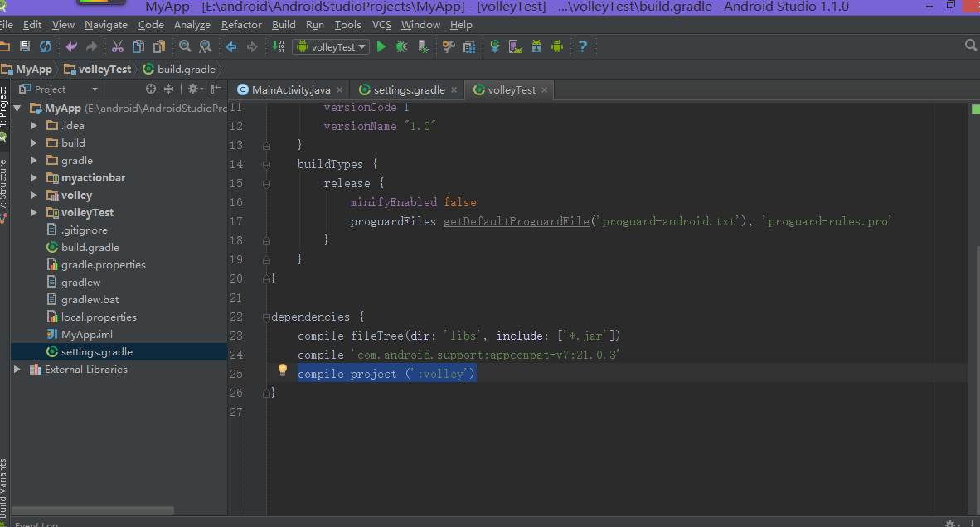Click the search magnifier at the top right
This screenshot has height=527, width=980.
coord(971,46)
